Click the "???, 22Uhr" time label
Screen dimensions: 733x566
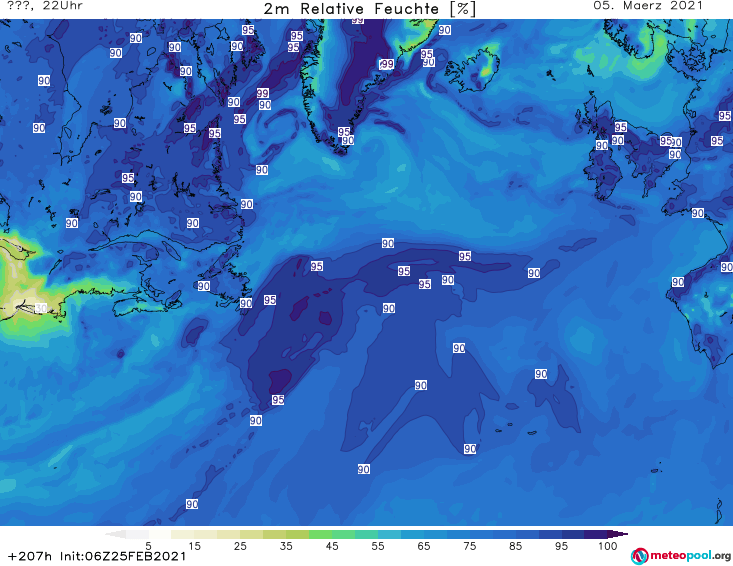pos(45,6)
